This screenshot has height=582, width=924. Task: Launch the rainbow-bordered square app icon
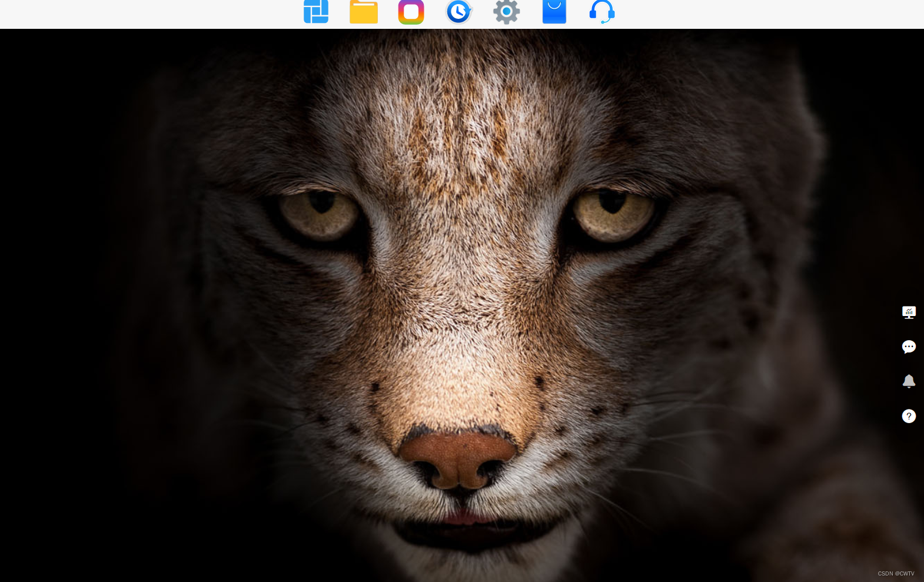411,12
